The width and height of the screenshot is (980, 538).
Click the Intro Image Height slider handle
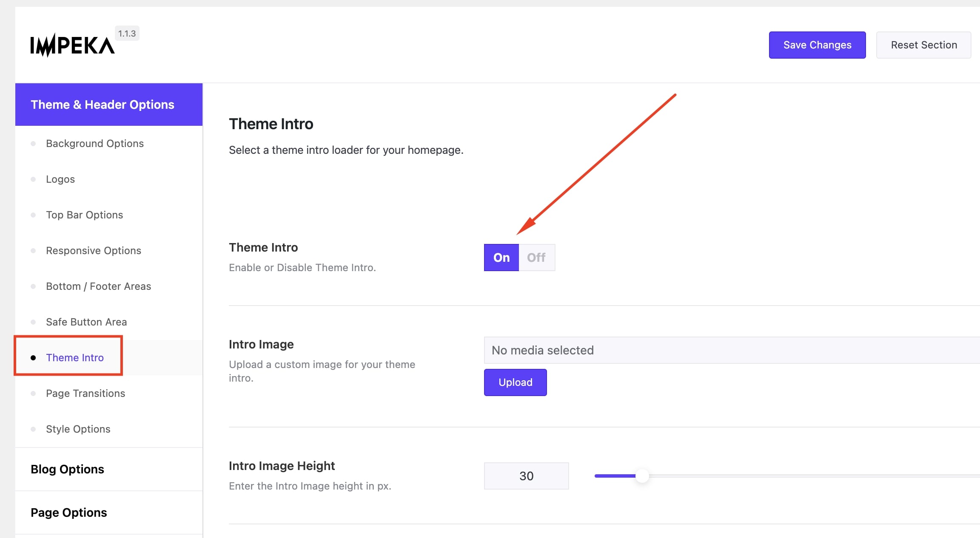[642, 476]
